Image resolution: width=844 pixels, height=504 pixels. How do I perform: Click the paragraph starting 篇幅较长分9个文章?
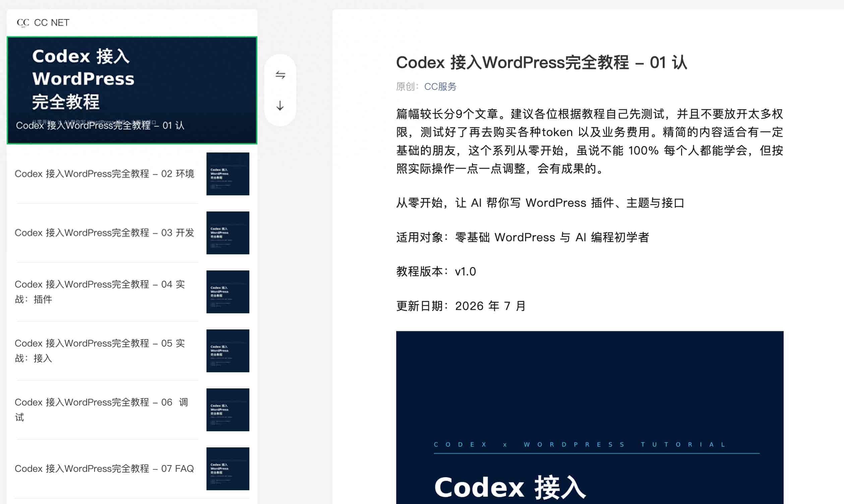[x=590, y=141]
